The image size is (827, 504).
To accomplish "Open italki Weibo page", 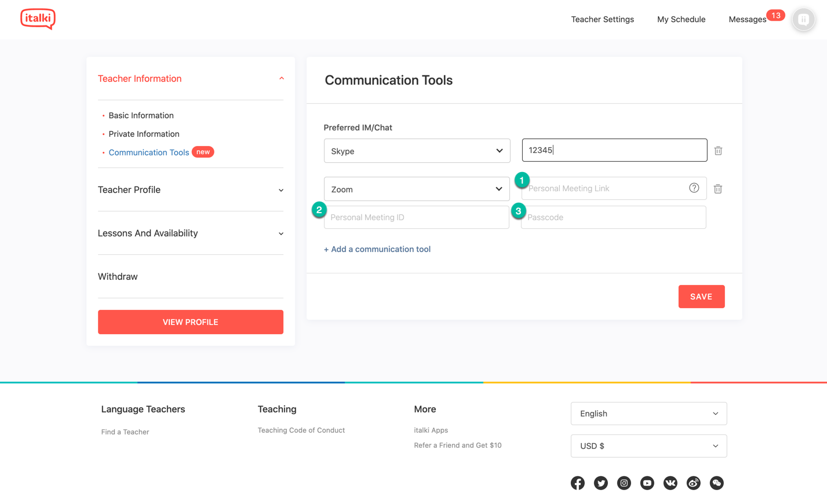I will [693, 483].
